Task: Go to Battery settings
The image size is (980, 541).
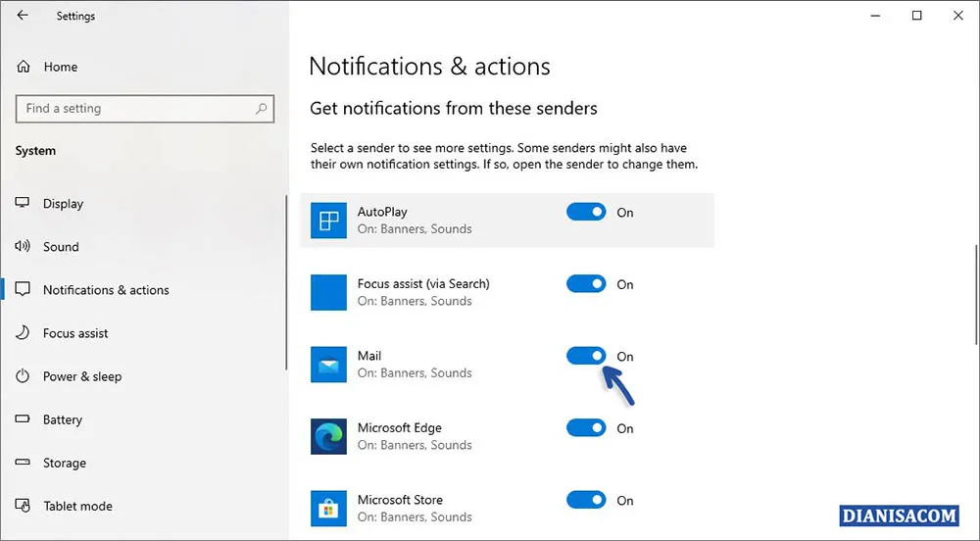Action: coord(63,419)
